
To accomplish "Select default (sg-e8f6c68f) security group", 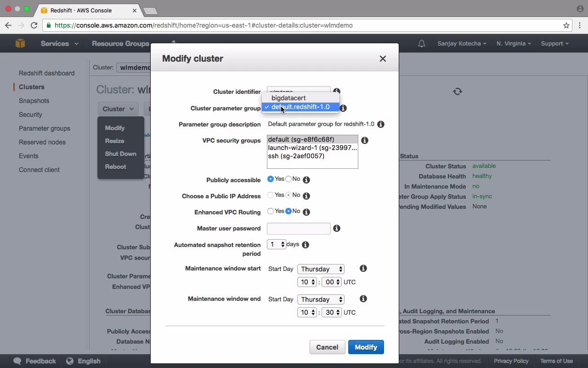I will pyautogui.click(x=312, y=139).
